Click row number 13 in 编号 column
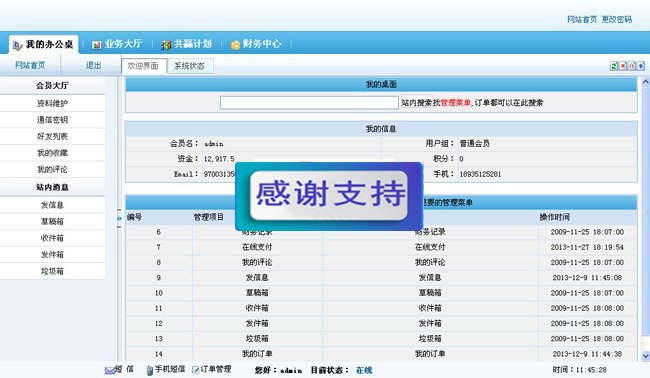This screenshot has height=378, width=650. pos(159,339)
